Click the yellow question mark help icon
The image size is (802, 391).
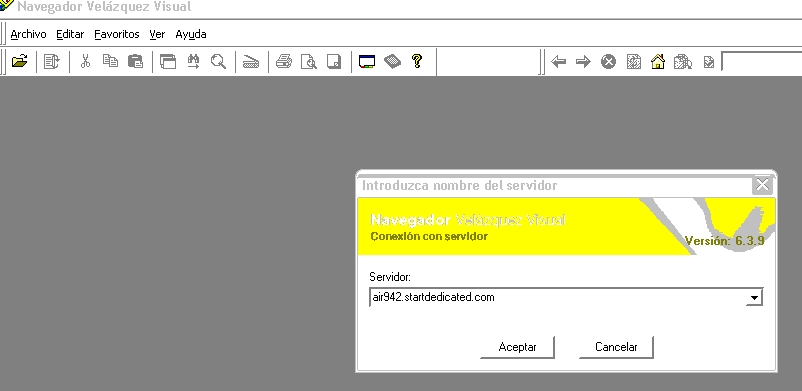[x=417, y=61]
